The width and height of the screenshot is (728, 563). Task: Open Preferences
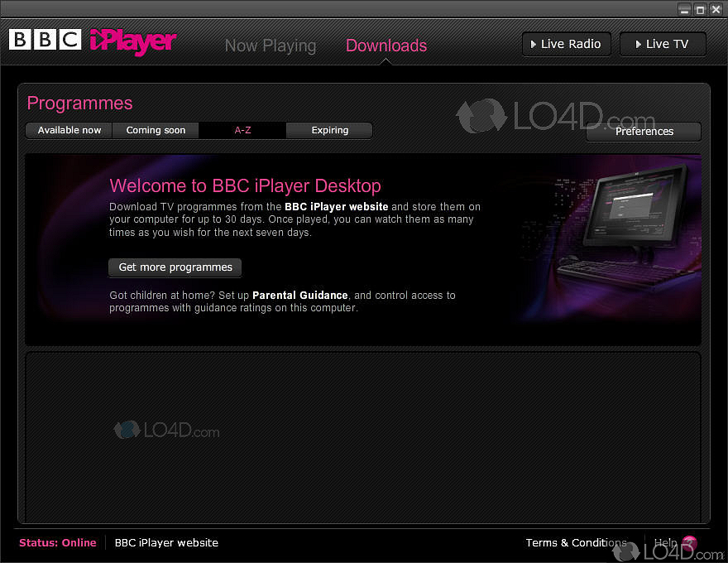pos(644,132)
